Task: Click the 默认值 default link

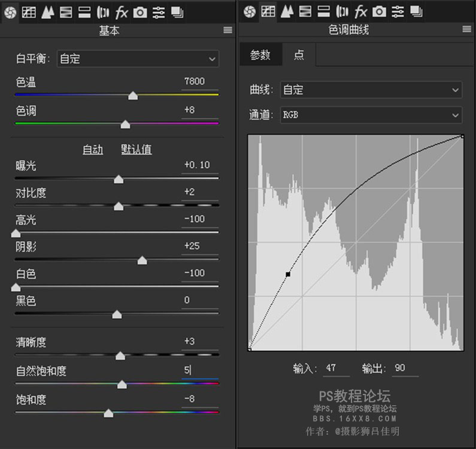Action: click(137, 150)
